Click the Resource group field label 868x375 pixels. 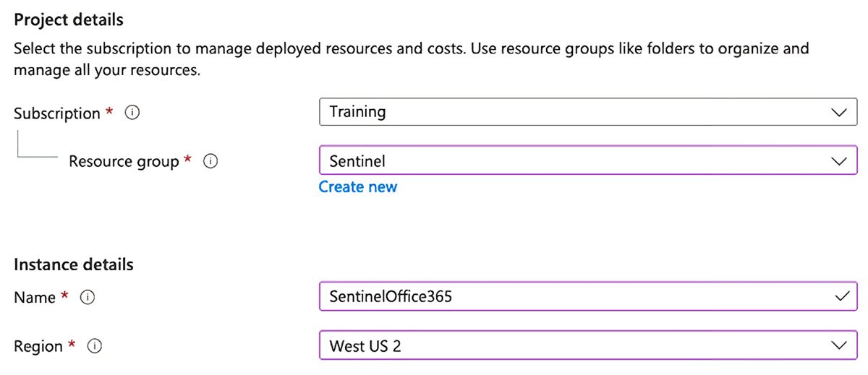(123, 162)
